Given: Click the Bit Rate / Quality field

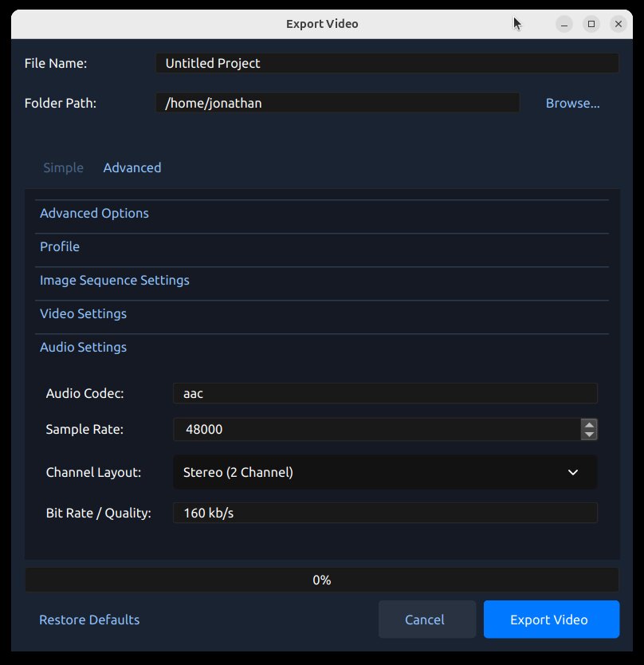Looking at the screenshot, I should tap(384, 513).
